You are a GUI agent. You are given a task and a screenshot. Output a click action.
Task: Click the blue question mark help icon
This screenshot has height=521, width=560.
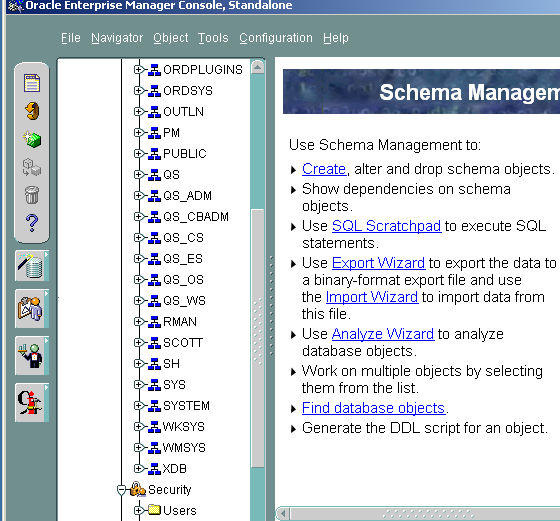coord(32,223)
